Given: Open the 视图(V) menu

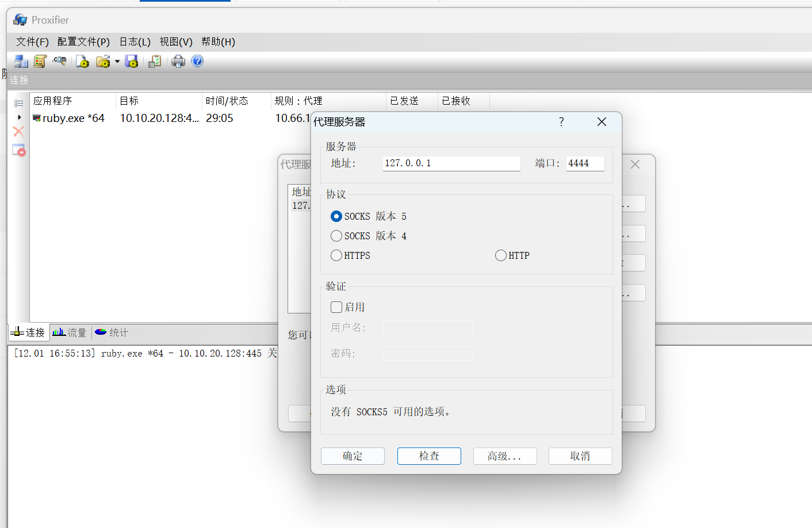Looking at the screenshot, I should coord(176,42).
